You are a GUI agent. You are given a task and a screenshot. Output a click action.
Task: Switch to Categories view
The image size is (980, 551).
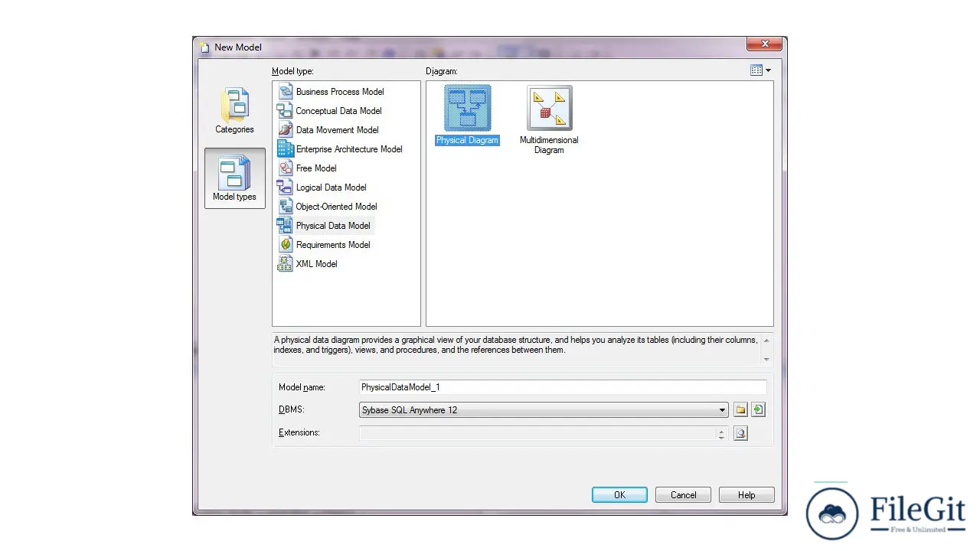coord(234,110)
